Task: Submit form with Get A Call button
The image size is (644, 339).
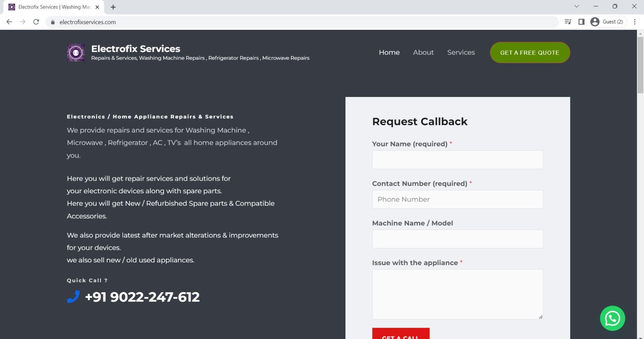Action: [x=400, y=334]
